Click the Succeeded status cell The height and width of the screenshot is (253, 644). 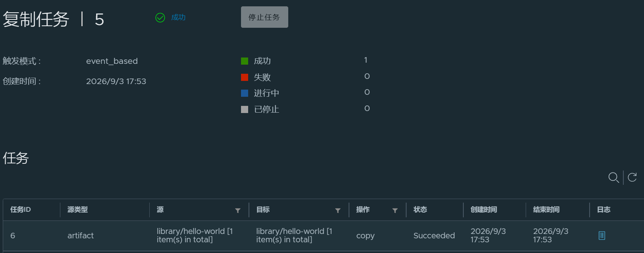click(434, 236)
